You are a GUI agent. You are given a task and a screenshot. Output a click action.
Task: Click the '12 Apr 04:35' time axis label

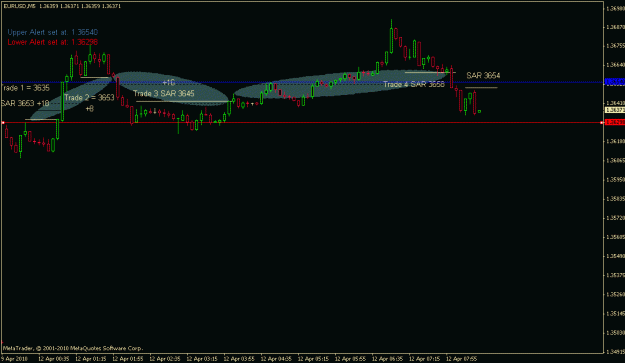point(276,359)
